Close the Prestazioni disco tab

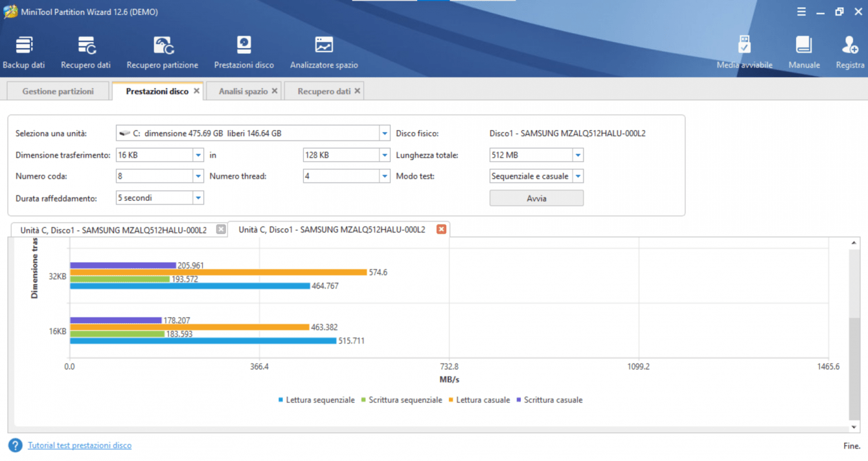pyautogui.click(x=196, y=91)
